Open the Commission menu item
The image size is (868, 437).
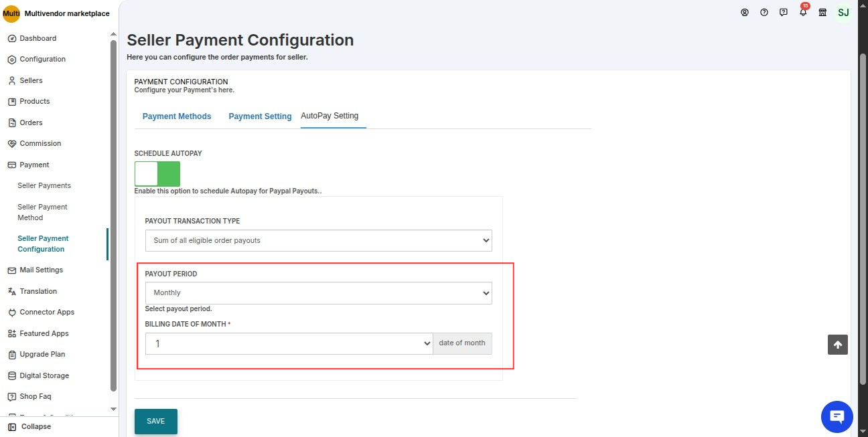(x=40, y=144)
